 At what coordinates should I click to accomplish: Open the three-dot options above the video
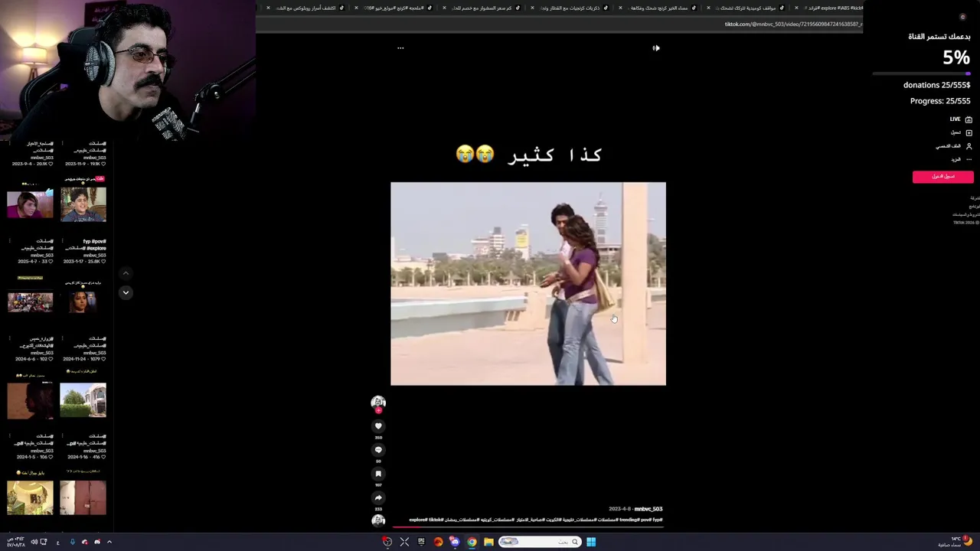click(x=400, y=48)
